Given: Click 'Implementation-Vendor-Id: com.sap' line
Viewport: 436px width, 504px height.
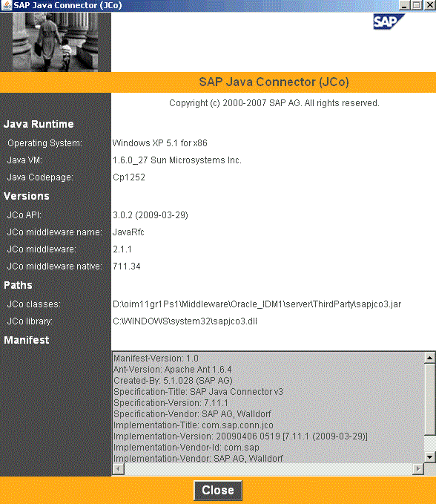Looking at the screenshot, I should coord(186,448).
